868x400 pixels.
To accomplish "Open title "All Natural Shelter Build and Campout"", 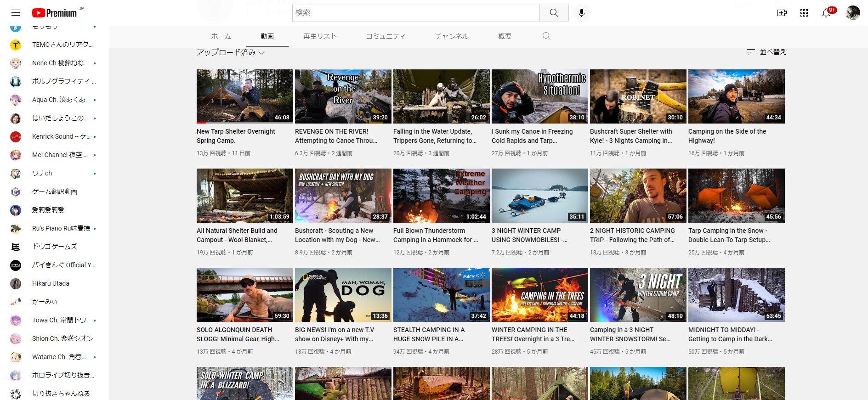I will (x=237, y=235).
